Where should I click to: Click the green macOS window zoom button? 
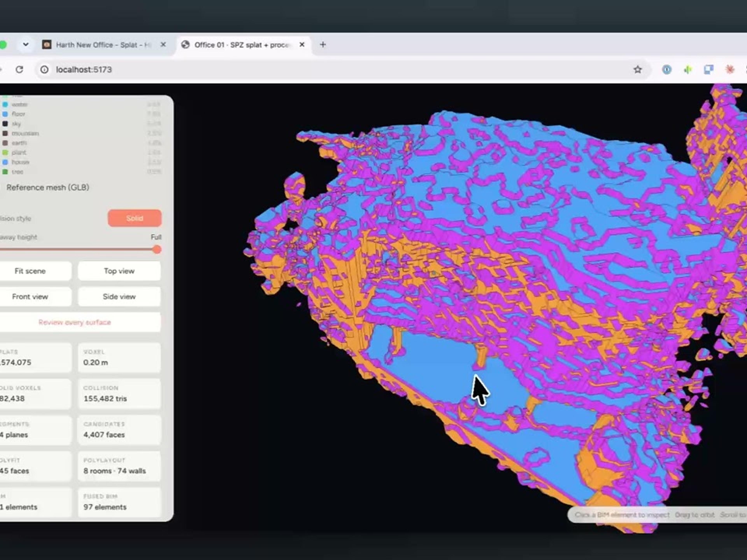3,45
